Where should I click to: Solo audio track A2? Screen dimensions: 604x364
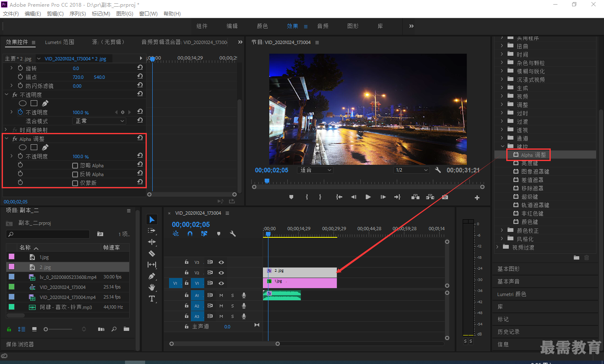[232, 306]
